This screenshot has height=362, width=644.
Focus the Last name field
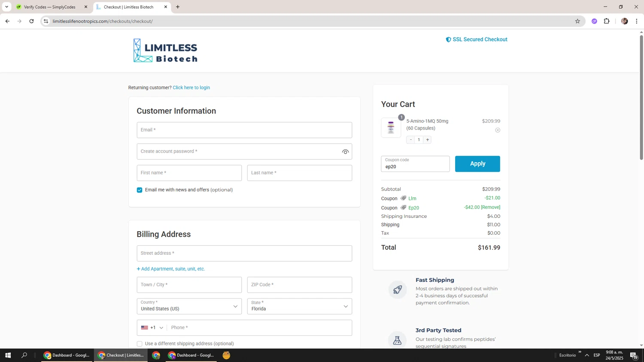(299, 173)
